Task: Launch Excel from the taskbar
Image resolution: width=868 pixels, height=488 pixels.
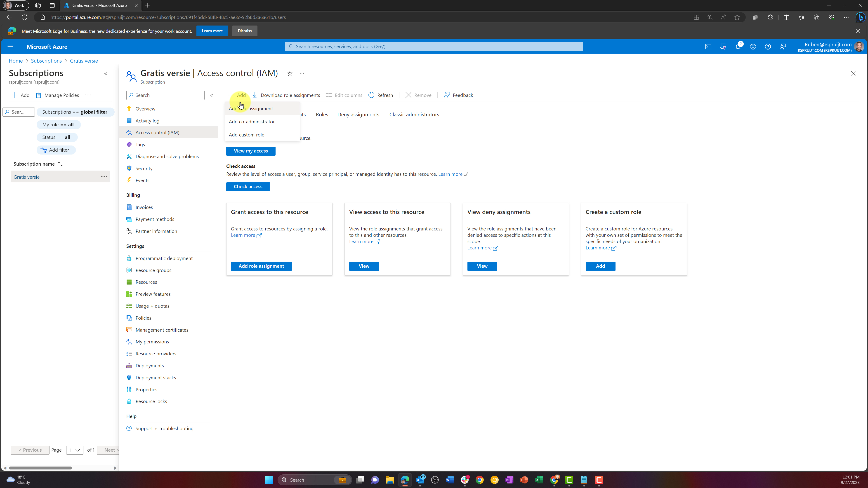Action: (539, 480)
